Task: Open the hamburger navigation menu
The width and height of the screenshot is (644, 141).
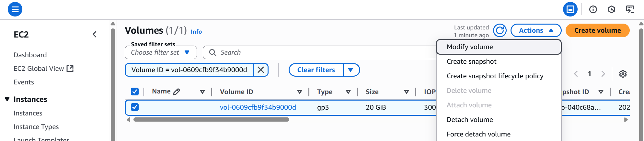Action: 15,9
